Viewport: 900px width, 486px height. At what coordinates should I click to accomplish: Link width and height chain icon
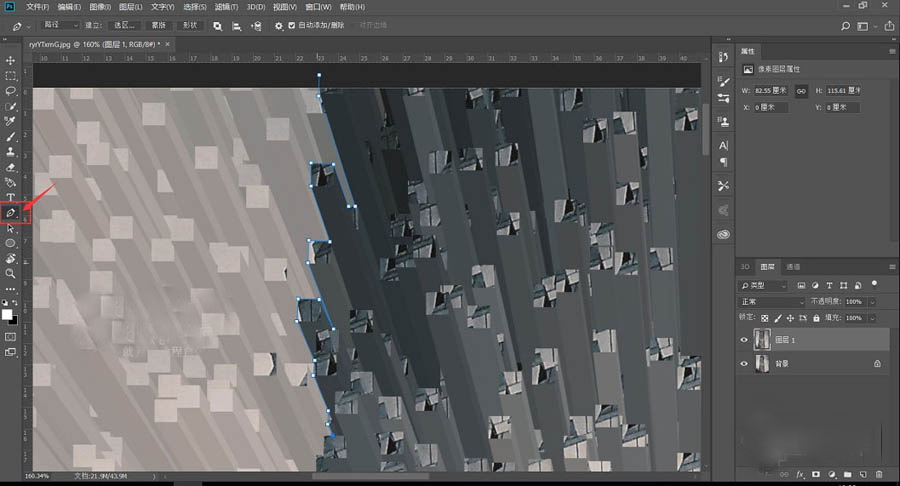[801, 90]
